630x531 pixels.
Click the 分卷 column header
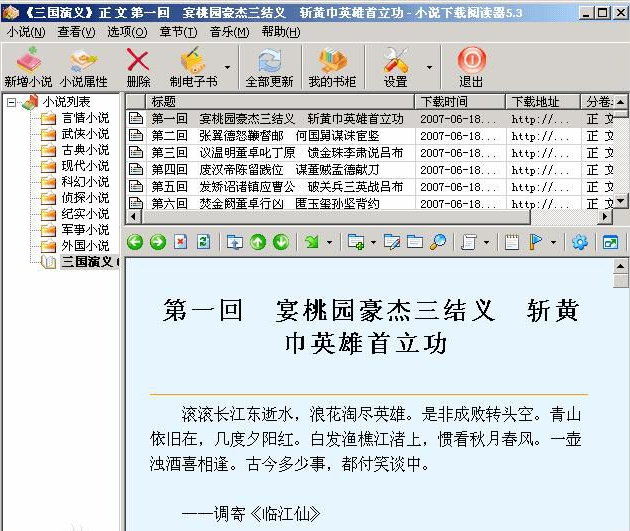(x=597, y=102)
